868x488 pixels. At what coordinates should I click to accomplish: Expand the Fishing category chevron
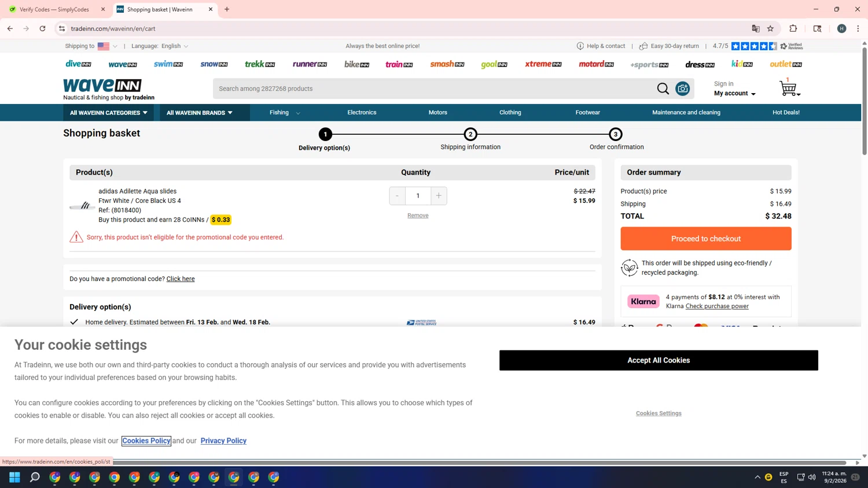[298, 113]
